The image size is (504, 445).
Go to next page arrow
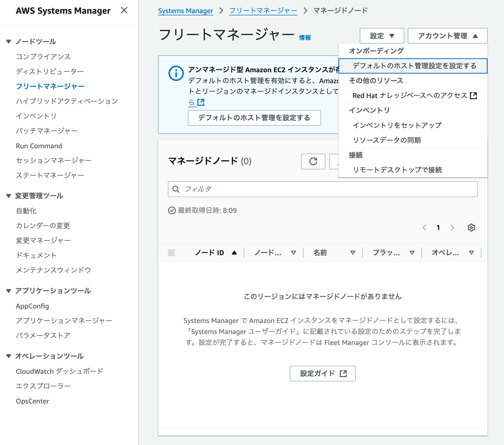pyautogui.click(x=452, y=227)
